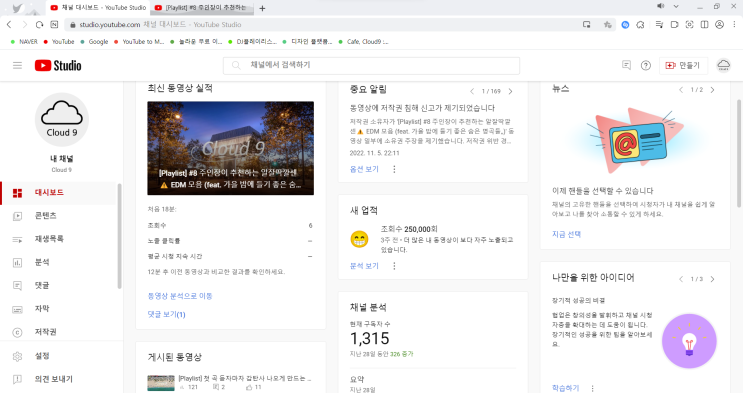Open the comments feedback icon in header
This screenshot has width=743, height=393.
[626, 65]
